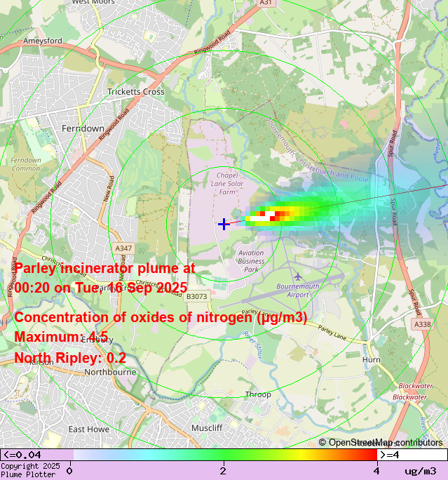The image size is (448, 480).
Task: Click the Ferndown Common label
Action: (26, 164)
